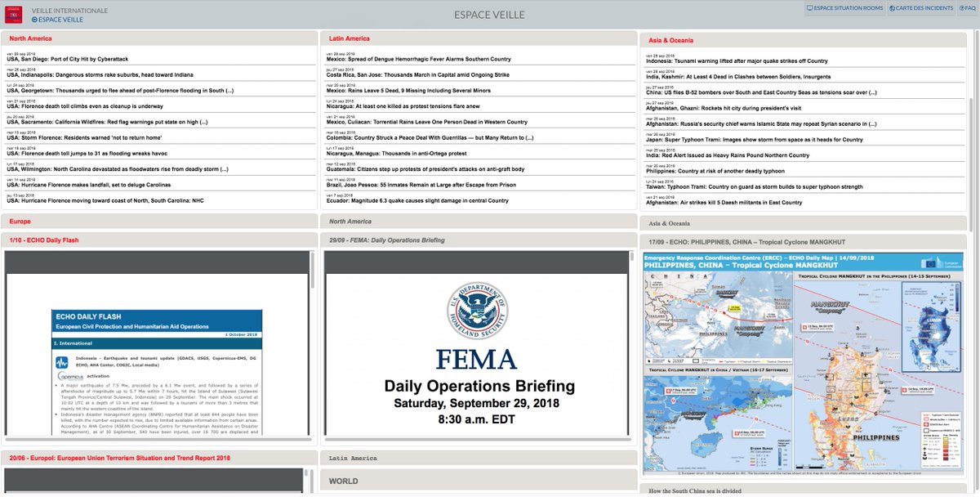Screen dimensions: 980x497
Task: Open 'Florence death toll jumps to 31' headline
Action: pyautogui.click(x=87, y=153)
